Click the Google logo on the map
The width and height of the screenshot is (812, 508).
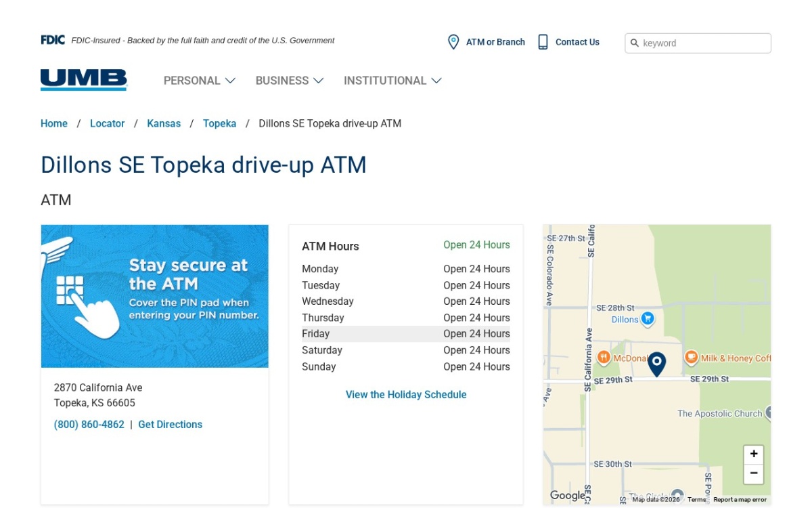click(567, 496)
